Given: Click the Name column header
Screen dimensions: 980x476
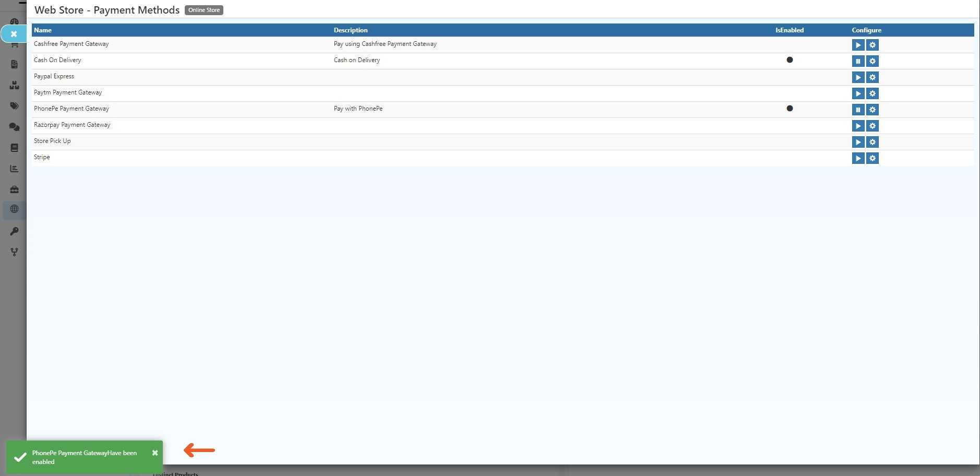Looking at the screenshot, I should tap(43, 30).
